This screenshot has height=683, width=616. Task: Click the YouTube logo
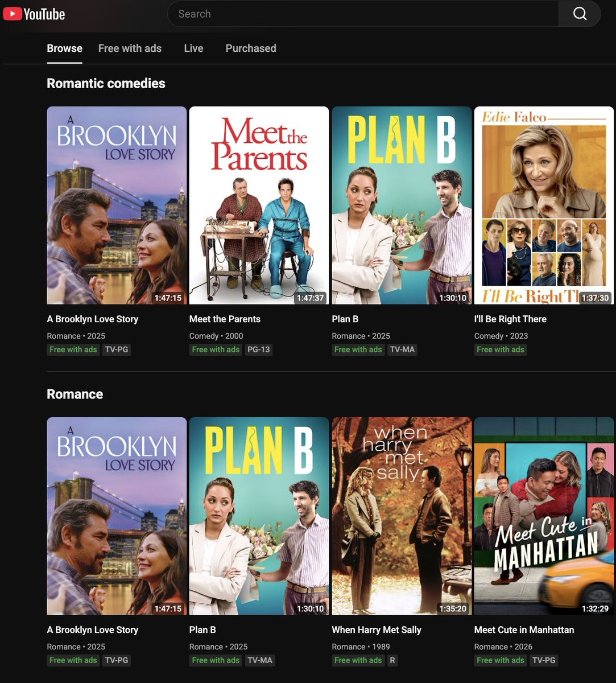point(34,14)
